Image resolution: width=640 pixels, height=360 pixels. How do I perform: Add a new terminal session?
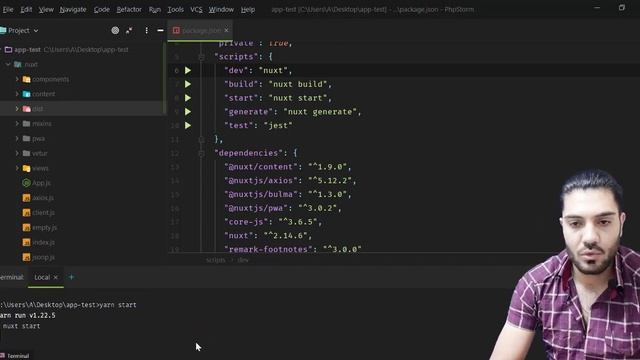pos(71,277)
